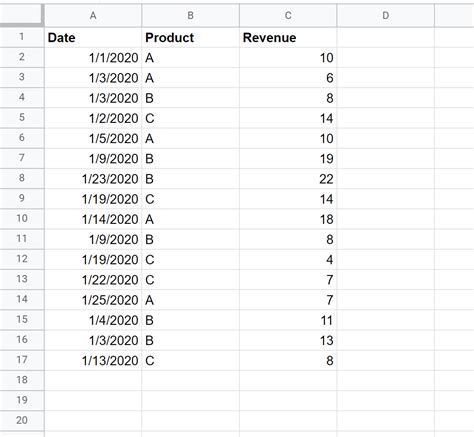Select row 8 header

[x=22, y=178]
